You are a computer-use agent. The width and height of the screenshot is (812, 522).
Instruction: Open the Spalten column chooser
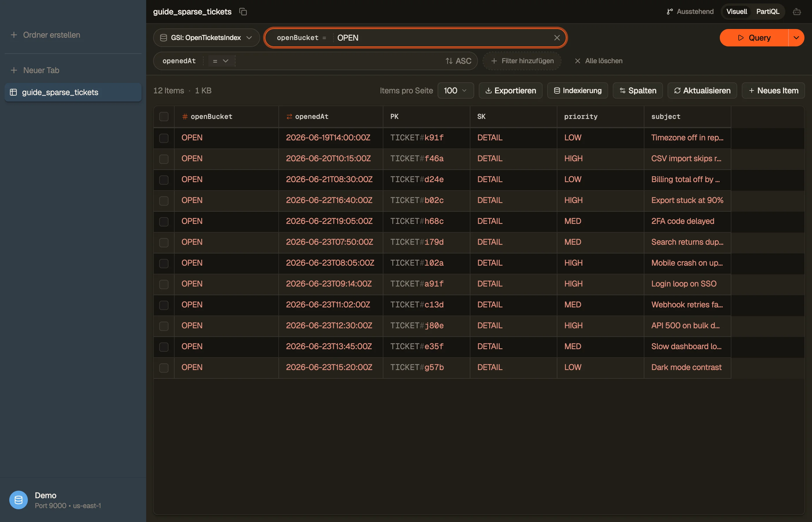637,90
